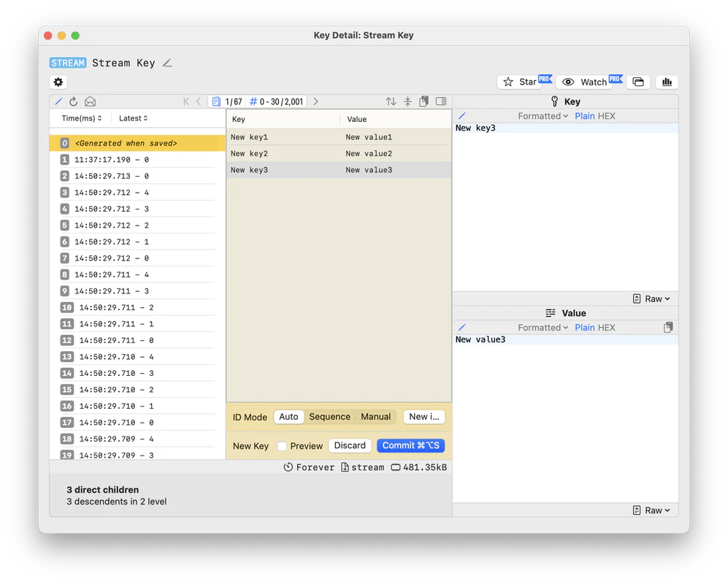Discard the new stream entry
This screenshot has width=728, height=584.
pos(350,445)
